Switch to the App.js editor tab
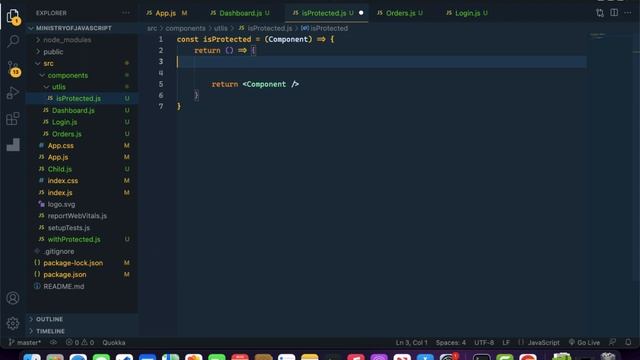This screenshot has height=360, width=640. [x=167, y=13]
